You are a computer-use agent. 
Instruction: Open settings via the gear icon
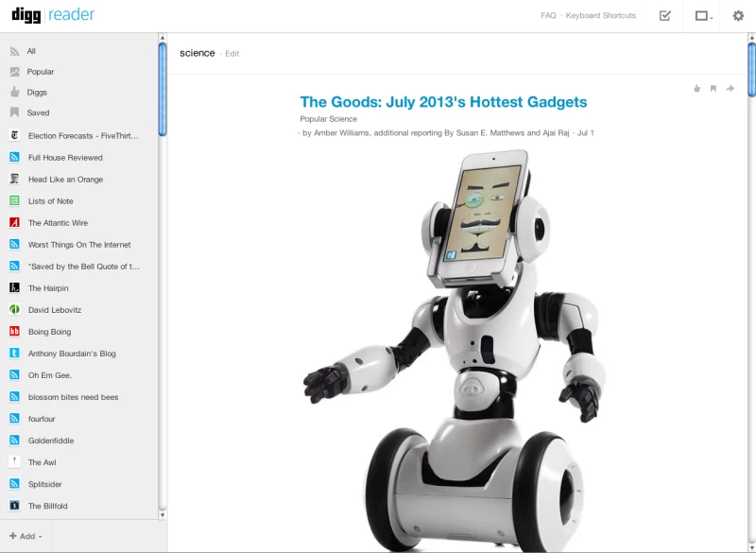pos(738,16)
